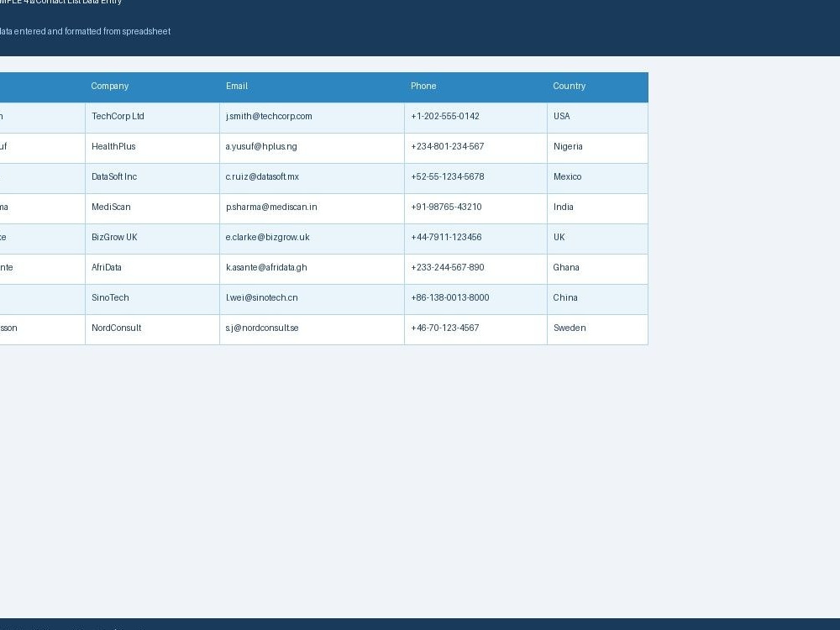Click email j.smith@techcorp.com

pyautogui.click(x=269, y=116)
